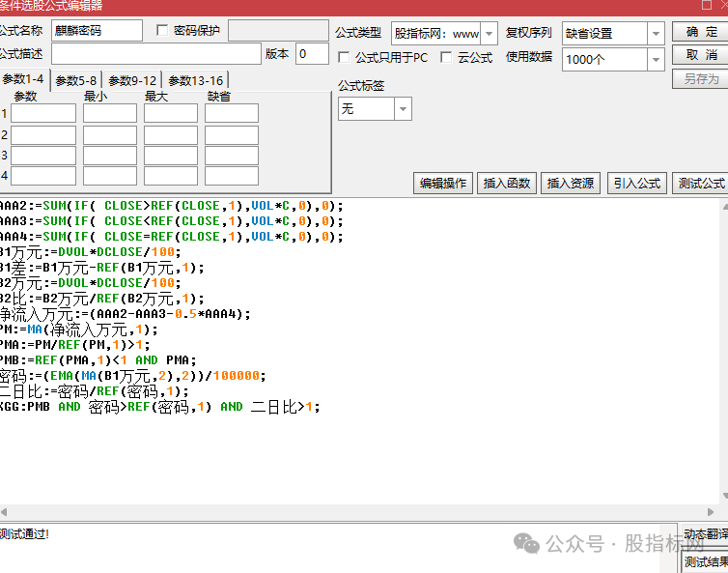Click row 2 parameter name field
728x573 pixels.
click(43, 135)
